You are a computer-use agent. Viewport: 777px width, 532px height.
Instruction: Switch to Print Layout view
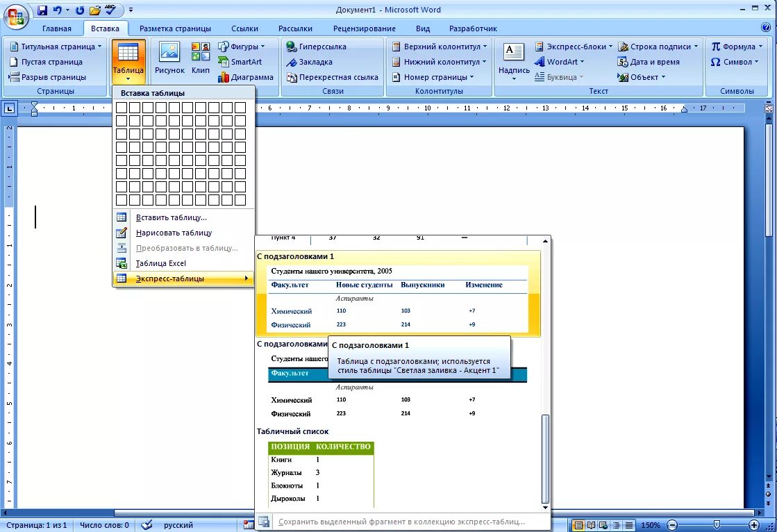[x=578, y=525]
